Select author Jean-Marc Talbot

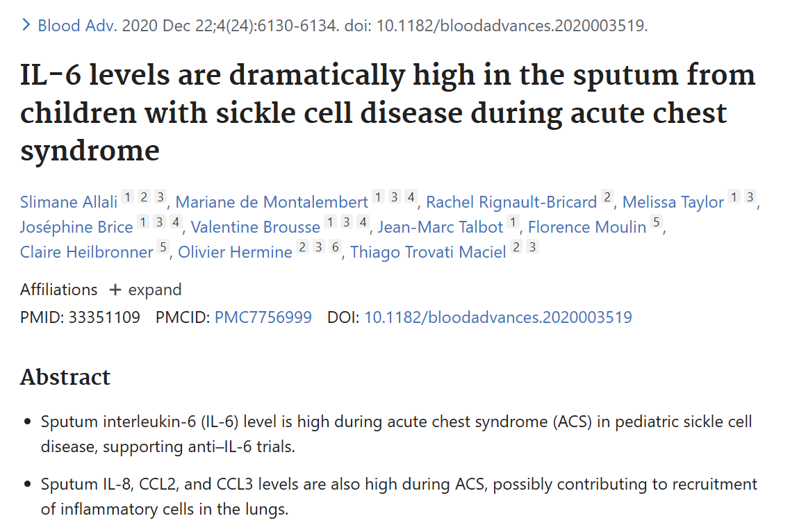pyautogui.click(x=441, y=227)
